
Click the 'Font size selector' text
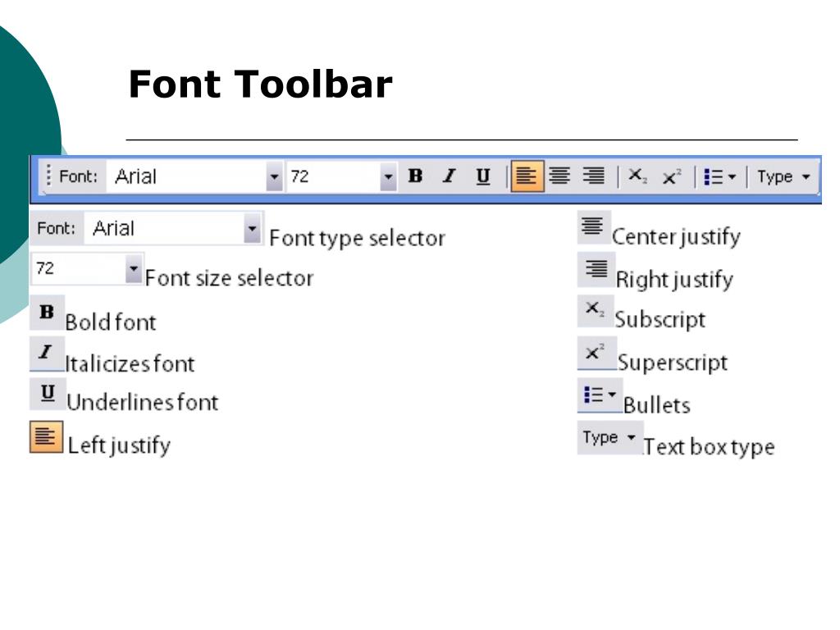pyautogui.click(x=230, y=278)
